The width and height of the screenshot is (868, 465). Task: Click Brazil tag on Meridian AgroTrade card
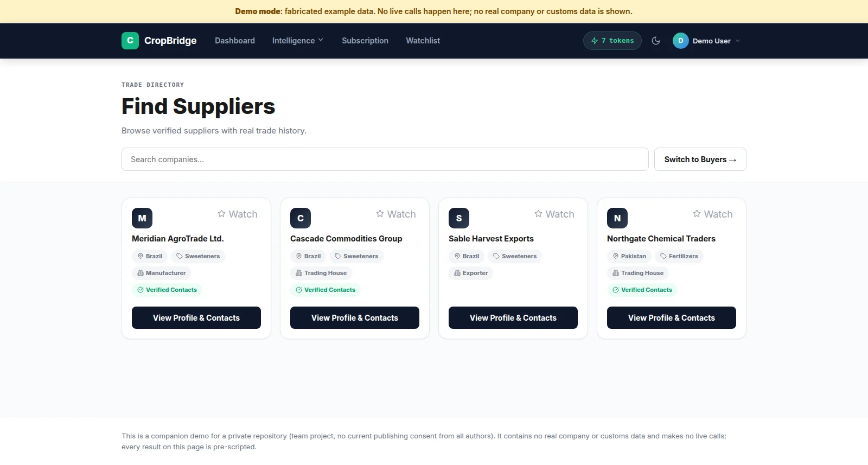150,256
